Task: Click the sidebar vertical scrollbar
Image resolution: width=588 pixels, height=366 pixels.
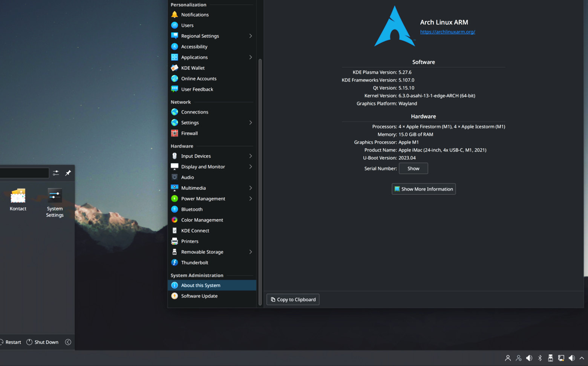Action: click(260, 182)
